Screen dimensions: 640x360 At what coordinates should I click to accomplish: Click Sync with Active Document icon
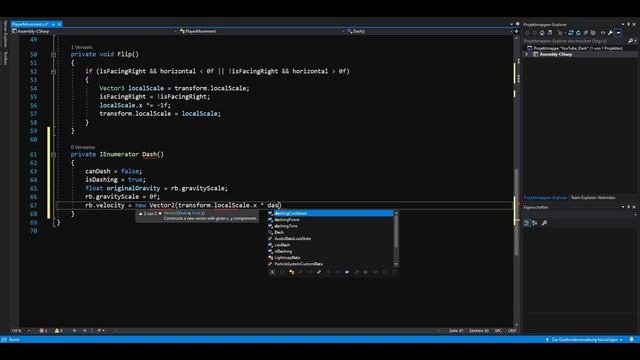[x=571, y=33]
